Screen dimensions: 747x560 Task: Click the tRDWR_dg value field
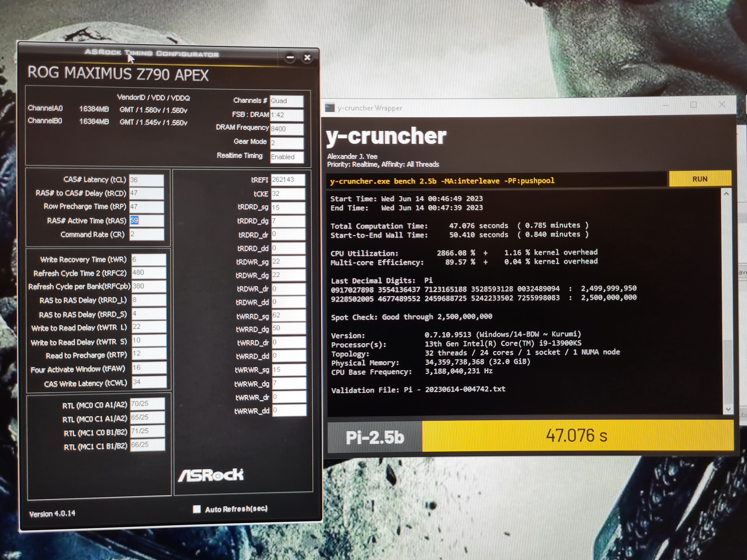[288, 275]
